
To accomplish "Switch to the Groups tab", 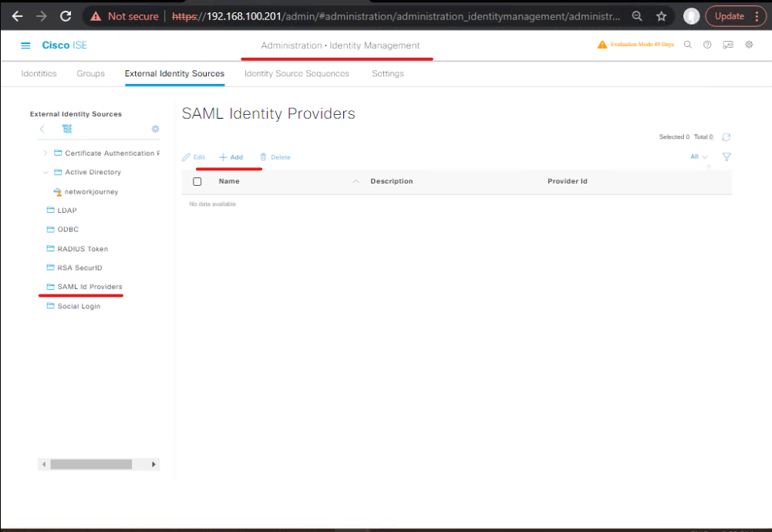I will pos(90,73).
